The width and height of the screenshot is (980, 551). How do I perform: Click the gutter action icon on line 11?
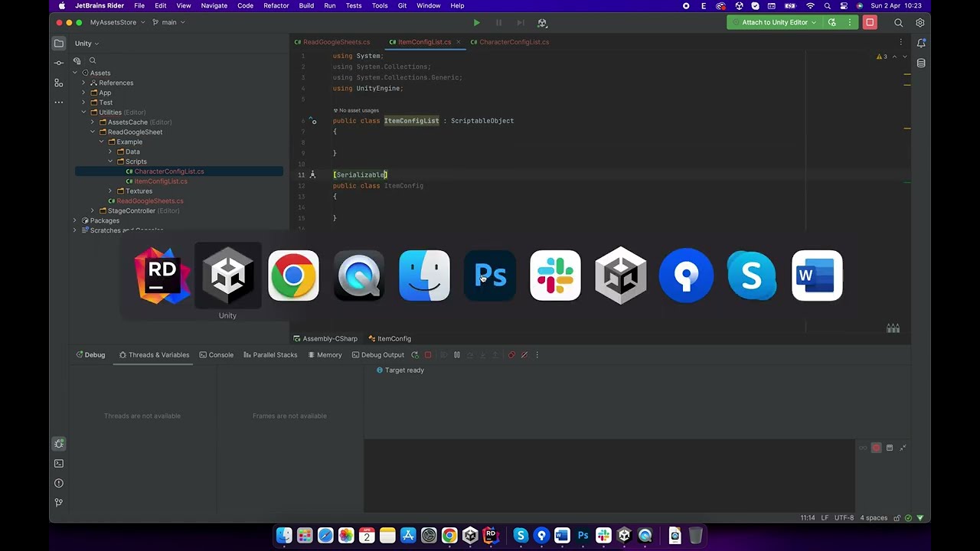coord(312,174)
